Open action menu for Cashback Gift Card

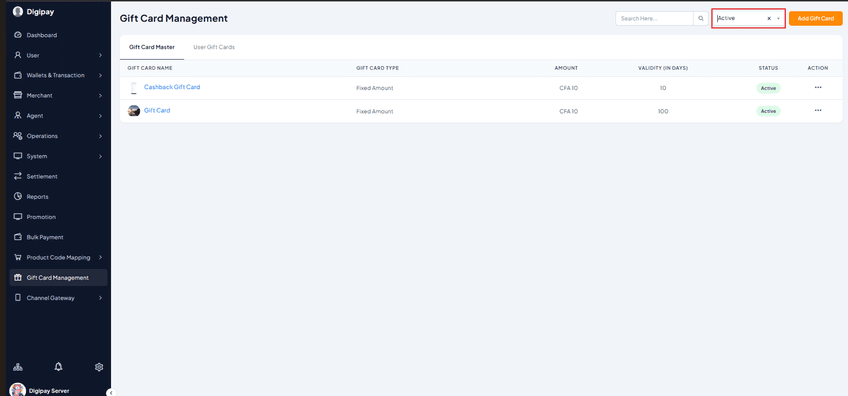coord(818,88)
